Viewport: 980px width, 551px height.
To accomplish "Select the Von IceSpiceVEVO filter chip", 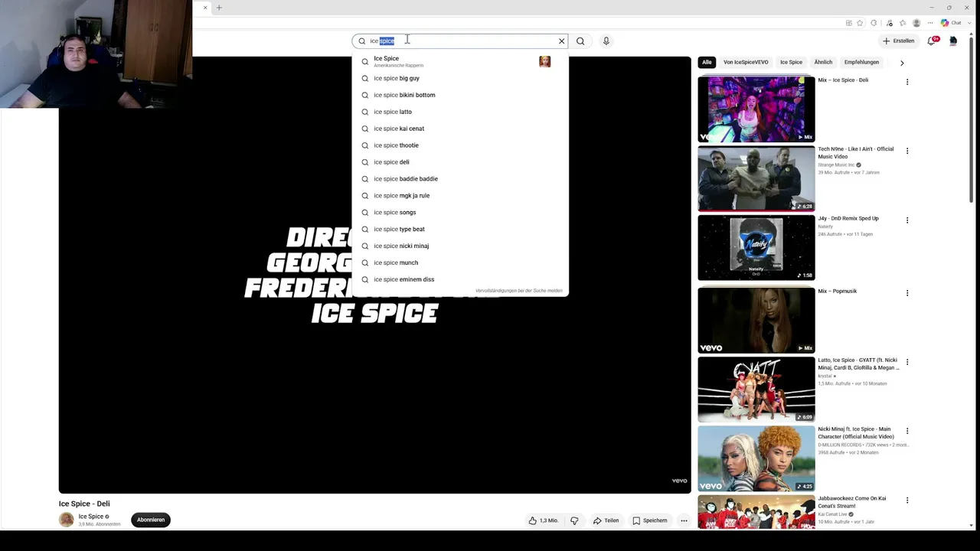I will [746, 62].
